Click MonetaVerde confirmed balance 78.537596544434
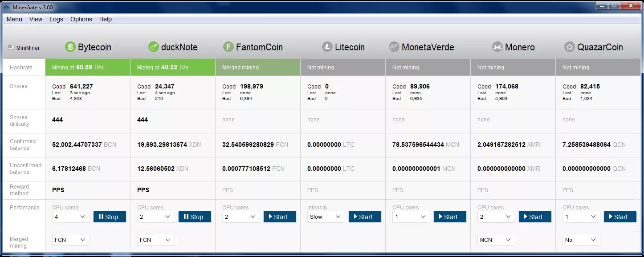Screen dimensions: 644x257 tap(418, 145)
